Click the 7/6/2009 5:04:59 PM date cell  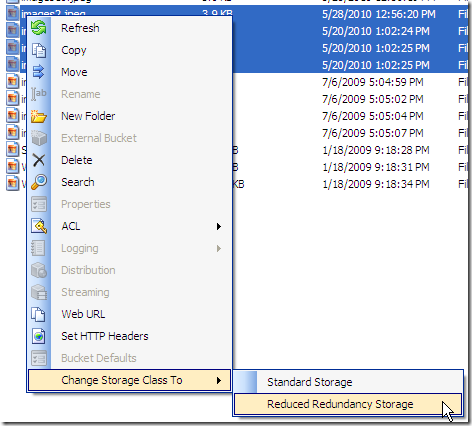pos(373,82)
